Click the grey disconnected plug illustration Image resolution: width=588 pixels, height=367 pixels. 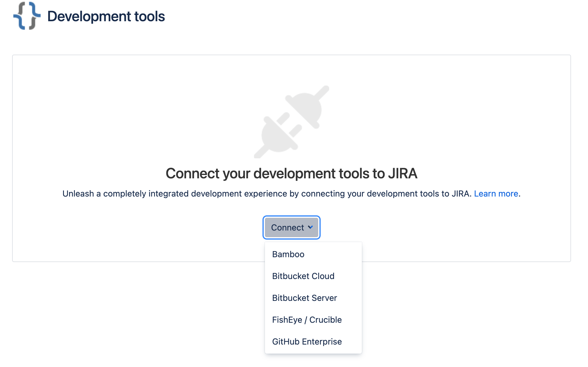coord(292,122)
